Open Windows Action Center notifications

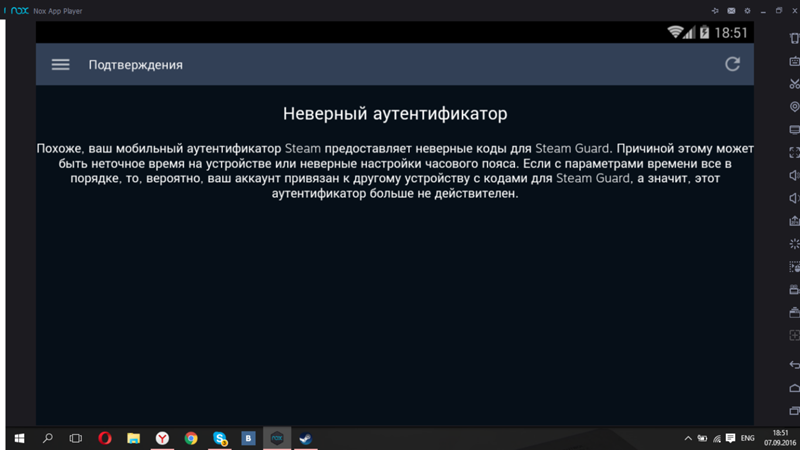pos(731,438)
